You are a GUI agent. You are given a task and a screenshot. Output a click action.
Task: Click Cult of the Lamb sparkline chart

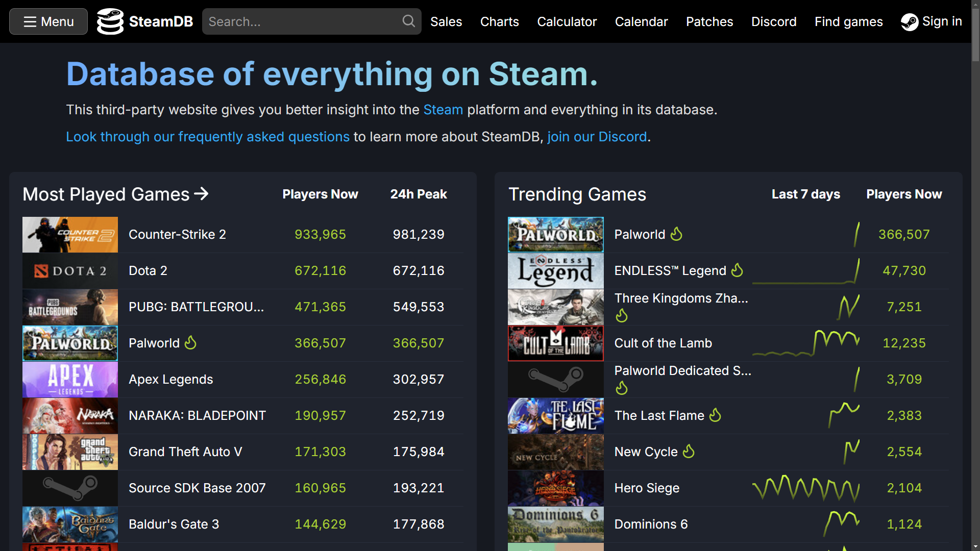806,343
